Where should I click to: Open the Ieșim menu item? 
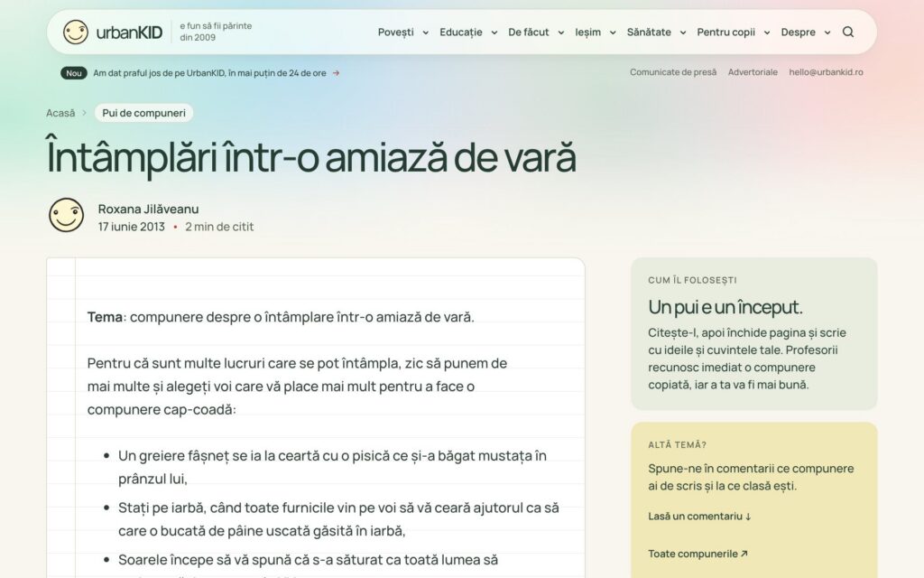[x=588, y=32]
